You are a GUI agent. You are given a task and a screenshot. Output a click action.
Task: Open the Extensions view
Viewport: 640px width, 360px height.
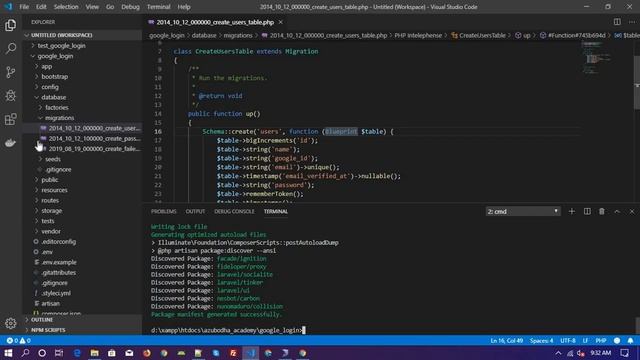(x=11, y=119)
